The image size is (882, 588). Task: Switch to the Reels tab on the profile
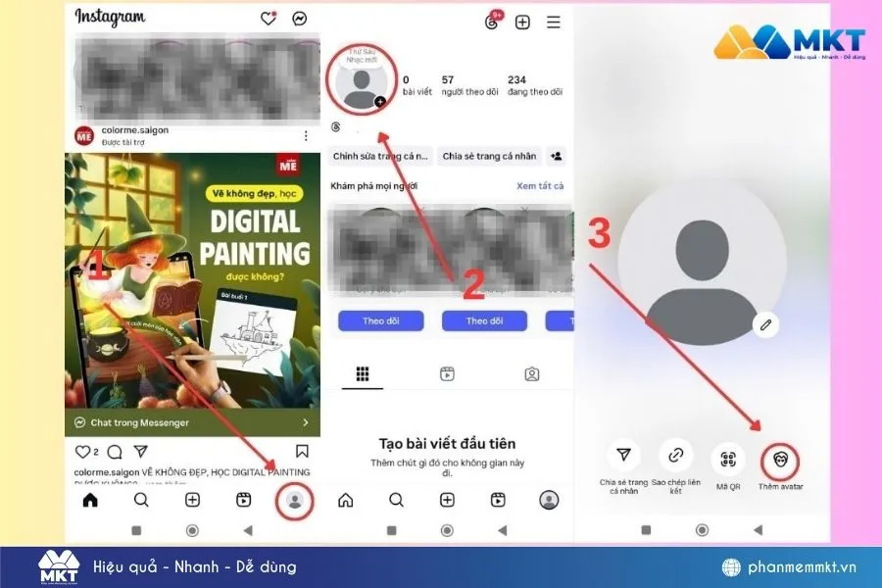[x=446, y=374]
